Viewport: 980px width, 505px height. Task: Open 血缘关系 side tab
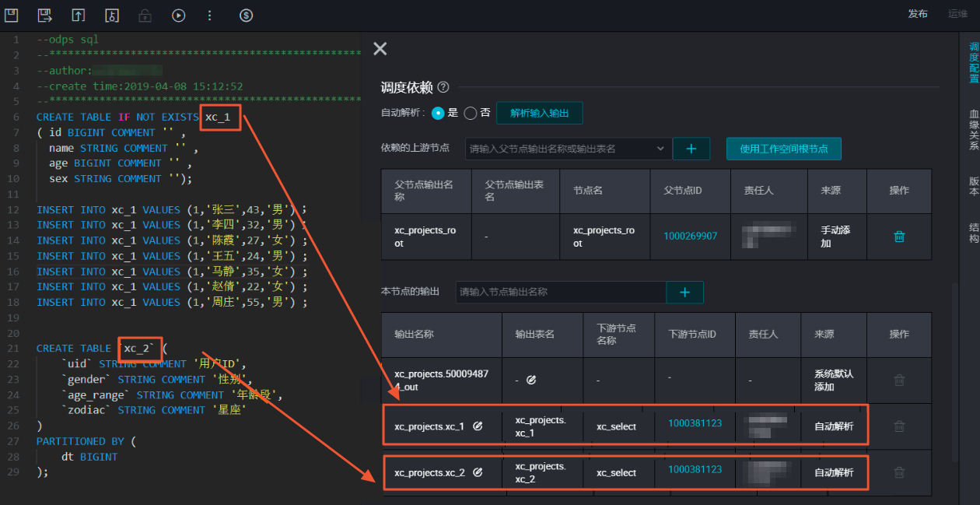click(x=974, y=129)
